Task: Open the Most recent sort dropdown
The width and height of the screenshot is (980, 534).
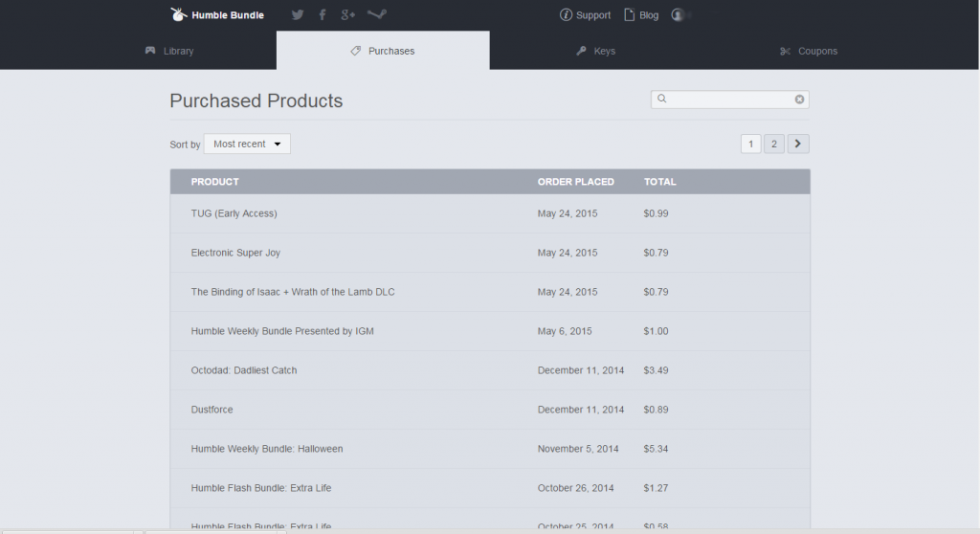Action: point(247,144)
